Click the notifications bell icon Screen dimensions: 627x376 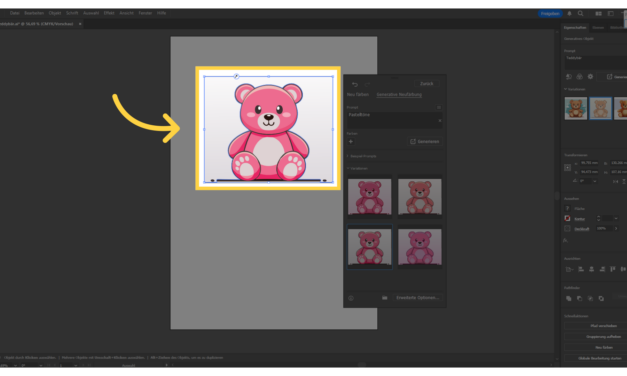coord(569,14)
